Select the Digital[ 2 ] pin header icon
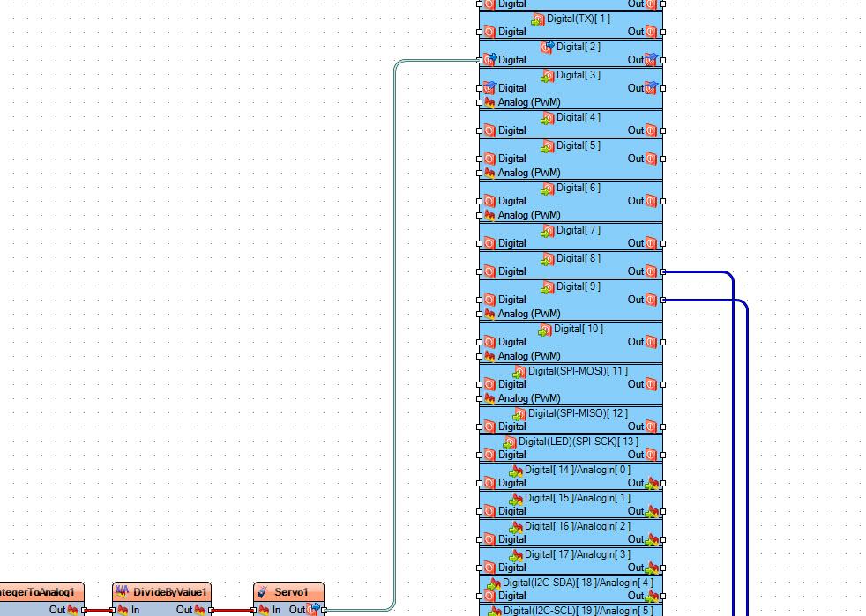 (x=548, y=47)
